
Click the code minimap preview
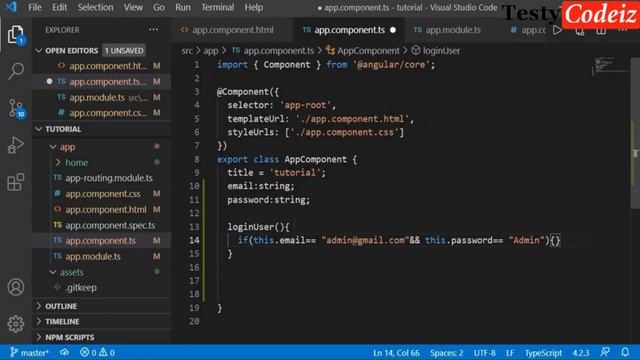pyautogui.click(x=609, y=67)
